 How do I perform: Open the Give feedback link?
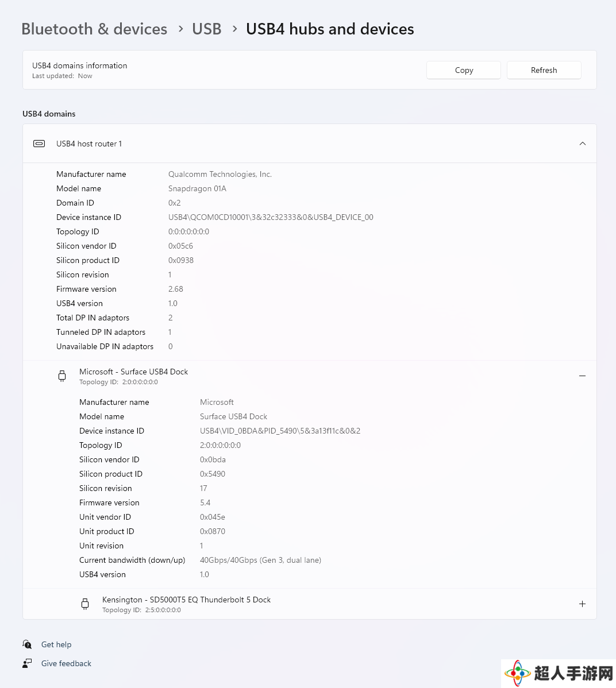click(66, 663)
